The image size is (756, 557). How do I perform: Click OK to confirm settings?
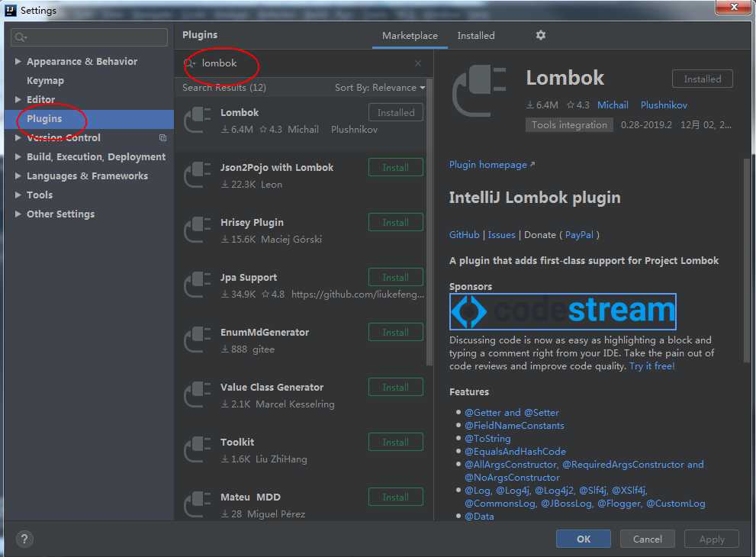click(x=584, y=539)
